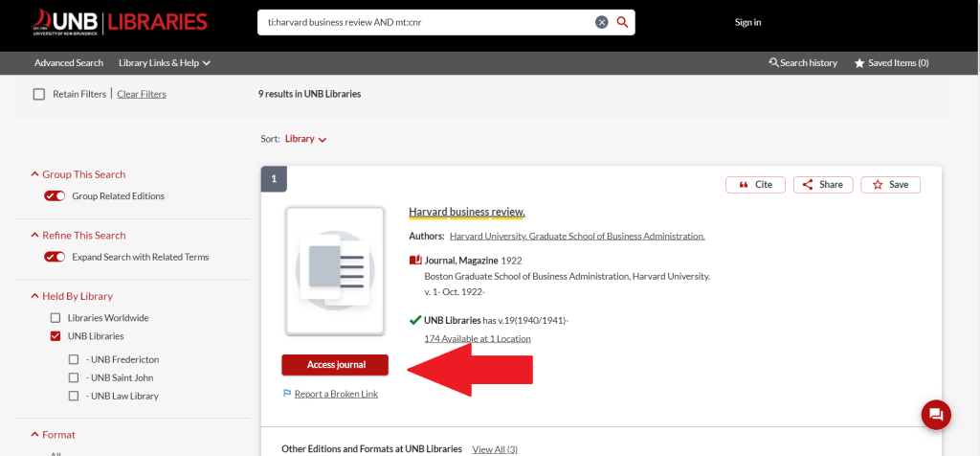View Search history
Viewport: 980px width, 456px height.
pyautogui.click(x=803, y=63)
